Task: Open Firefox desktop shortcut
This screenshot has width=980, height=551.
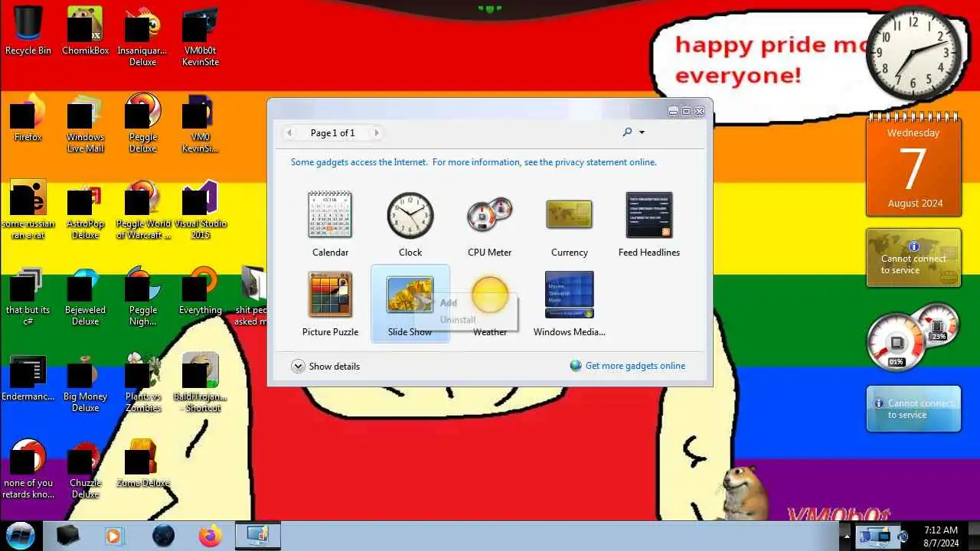Action: pyautogui.click(x=28, y=118)
